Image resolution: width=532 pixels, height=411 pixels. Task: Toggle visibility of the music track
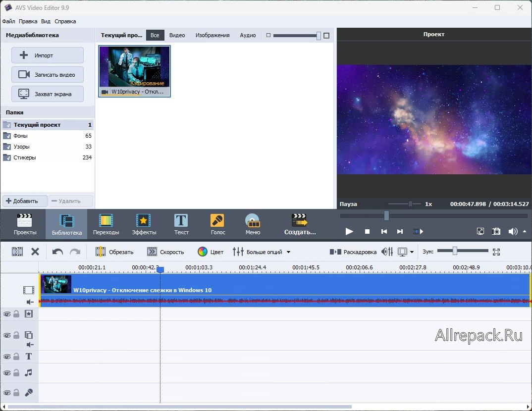point(7,373)
